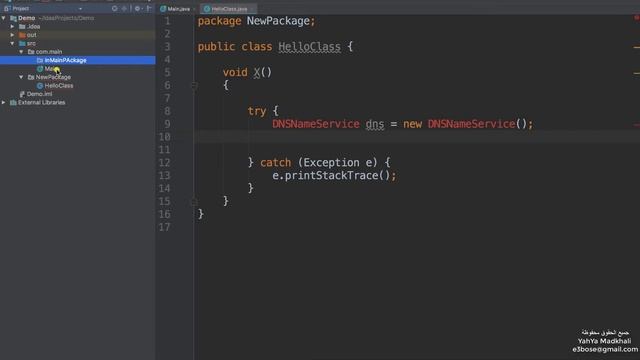Click the method name 'X' on line 5

pos(257,72)
